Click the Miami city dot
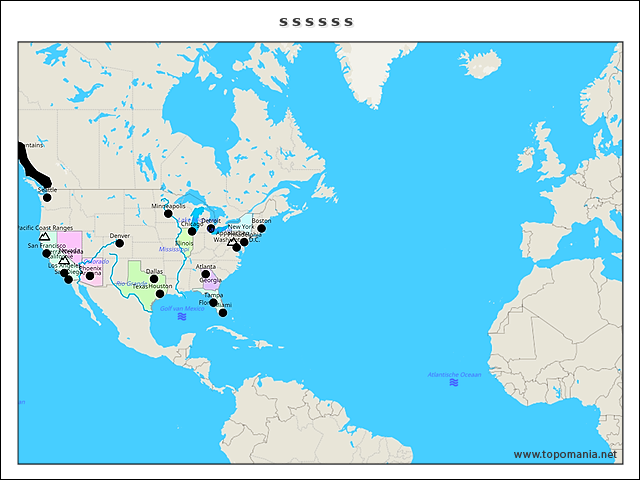Viewport: 640px width, 480px height. 222,313
